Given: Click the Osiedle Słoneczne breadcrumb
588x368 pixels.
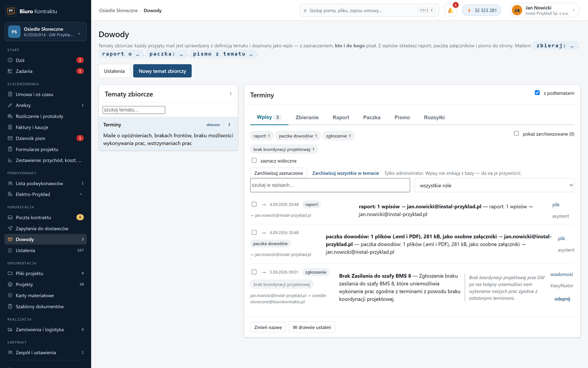Looking at the screenshot, I should click(118, 10).
